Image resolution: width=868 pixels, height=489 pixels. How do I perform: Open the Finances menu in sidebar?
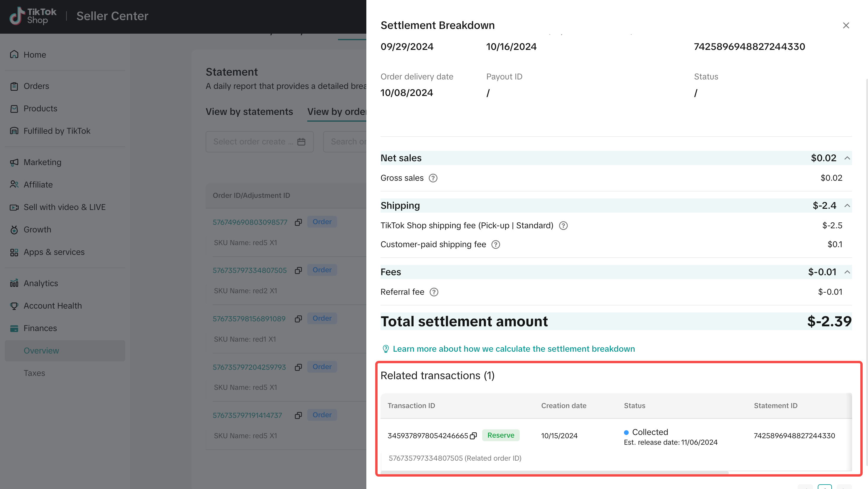point(40,328)
